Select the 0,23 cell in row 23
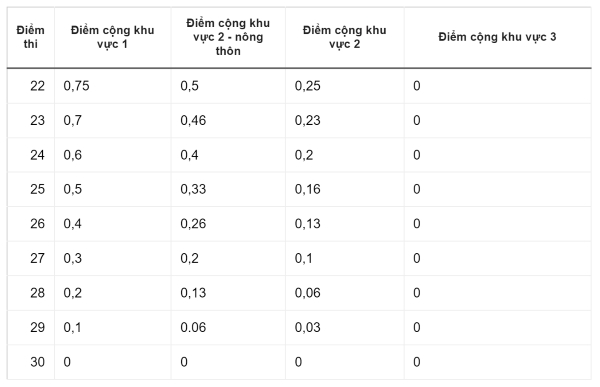 (x=344, y=120)
